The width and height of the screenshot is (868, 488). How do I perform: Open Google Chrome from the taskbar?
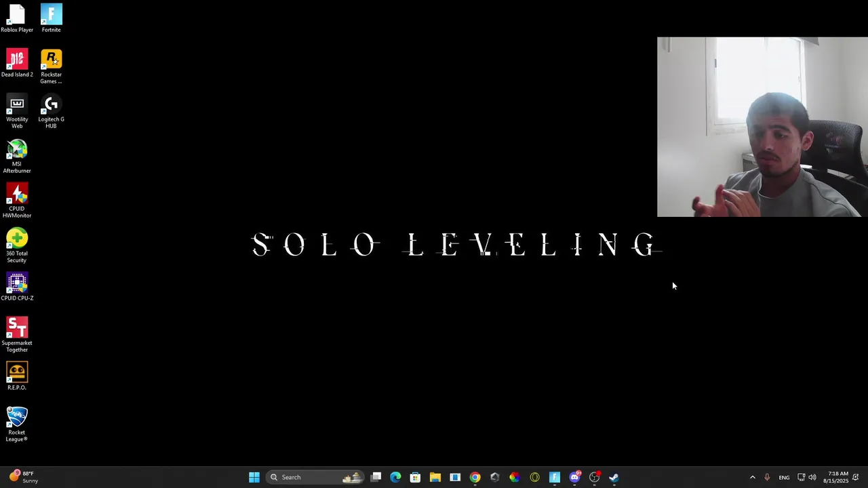(x=475, y=477)
